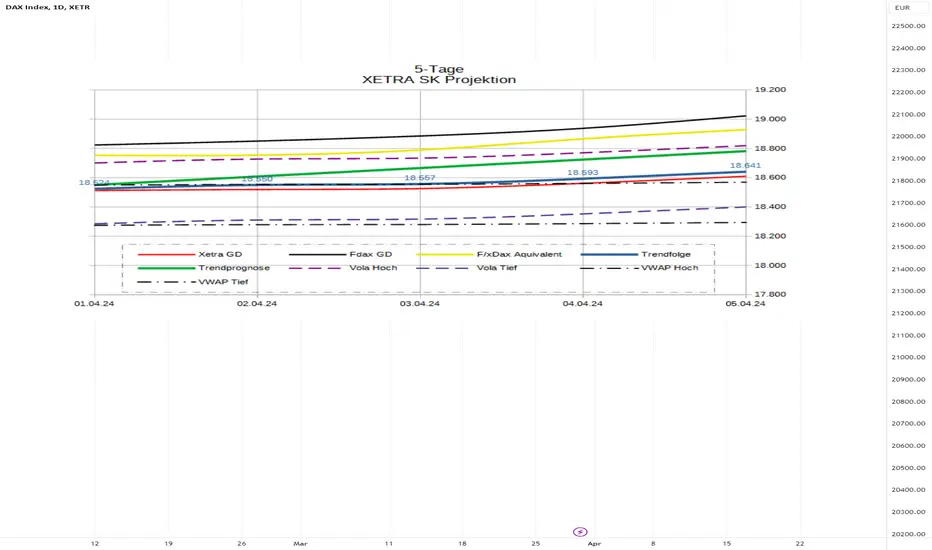Click the 17.800 inner axis value

point(770,294)
